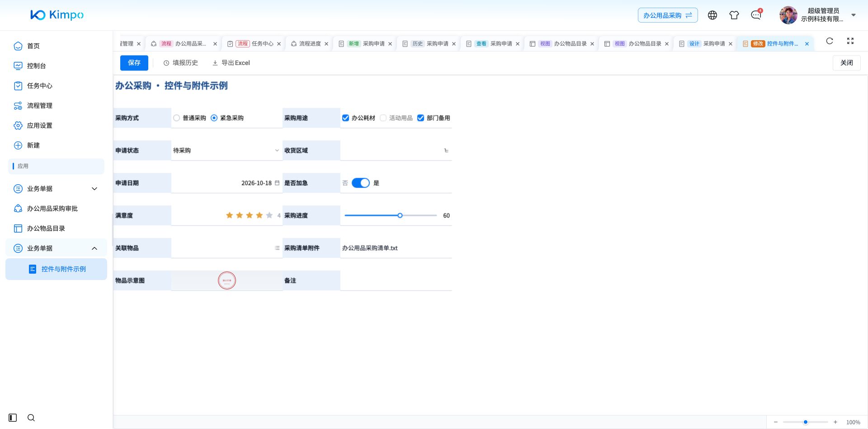Click the 导出Excel button
Image resolution: width=868 pixels, height=429 pixels.
click(x=231, y=63)
